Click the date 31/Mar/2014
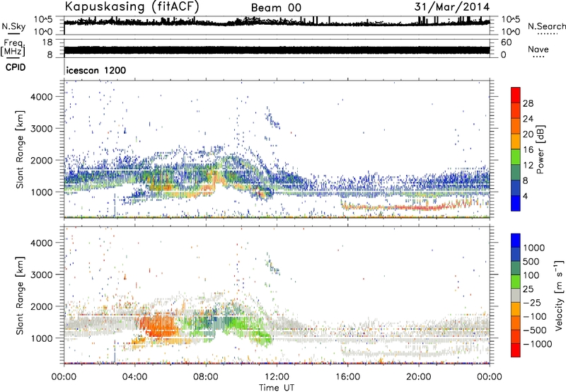Screen dimensions: 566x392 point(452,7)
